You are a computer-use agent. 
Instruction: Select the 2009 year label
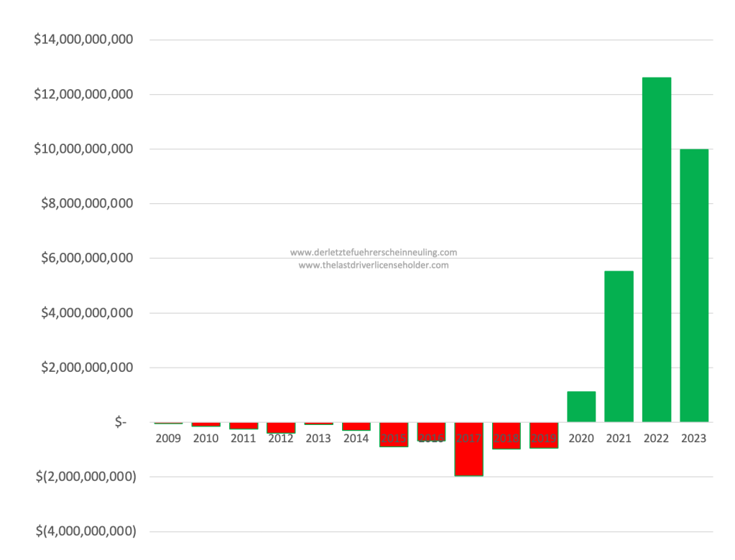(168, 438)
